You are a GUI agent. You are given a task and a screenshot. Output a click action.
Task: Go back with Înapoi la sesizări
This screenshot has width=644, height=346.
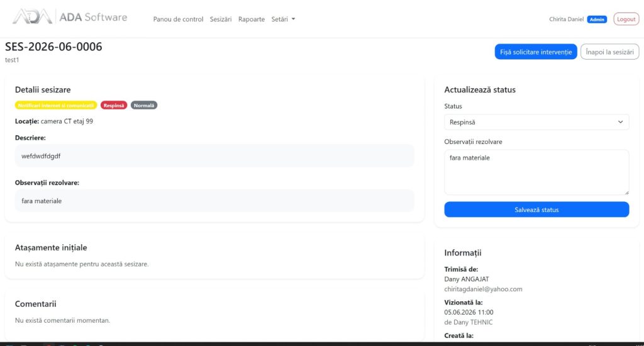(x=609, y=52)
